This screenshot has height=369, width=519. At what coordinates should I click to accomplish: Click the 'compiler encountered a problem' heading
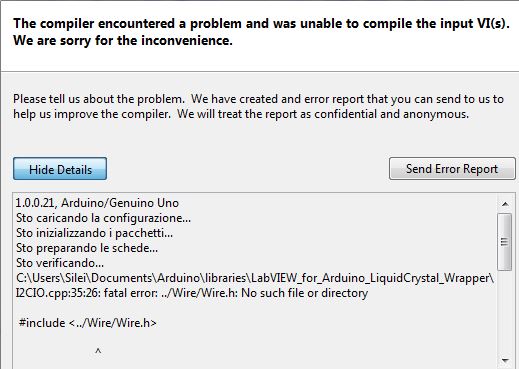261,23
